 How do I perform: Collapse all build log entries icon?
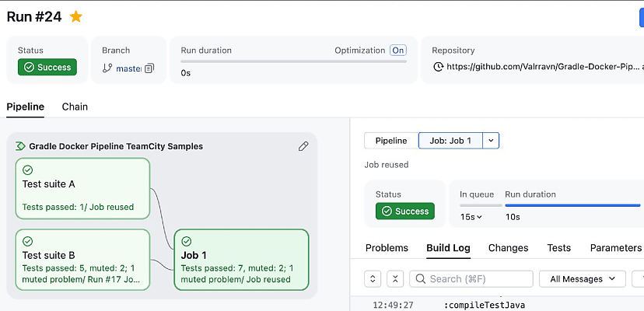point(395,279)
